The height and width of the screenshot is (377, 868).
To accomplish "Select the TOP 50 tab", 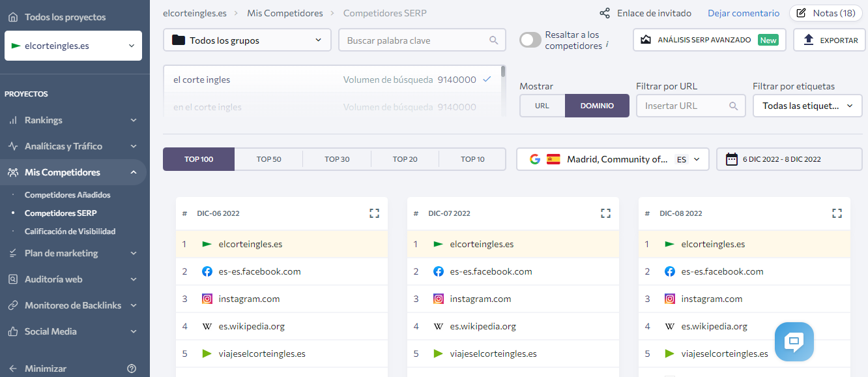I will tap(268, 159).
